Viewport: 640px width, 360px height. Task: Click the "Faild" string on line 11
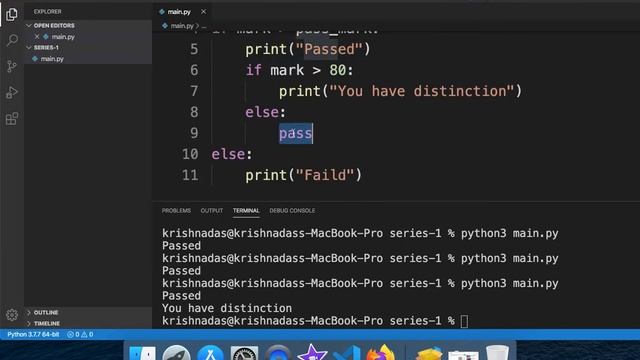click(x=325, y=175)
